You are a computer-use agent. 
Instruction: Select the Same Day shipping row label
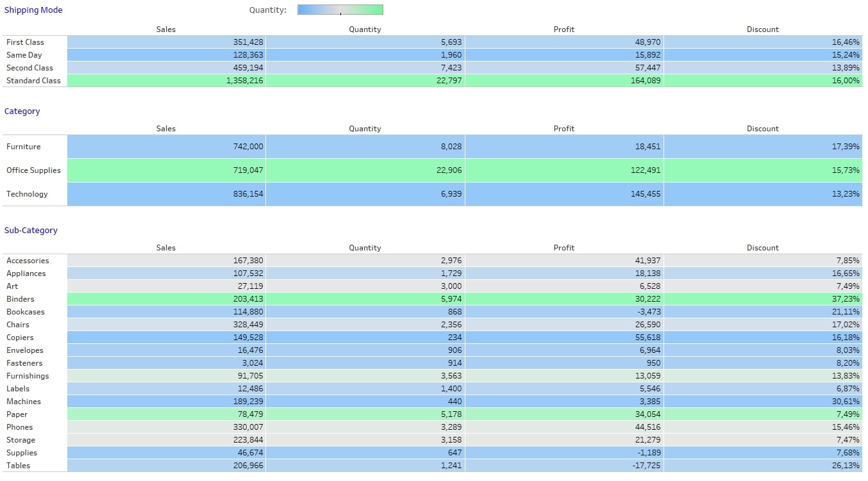click(x=24, y=55)
